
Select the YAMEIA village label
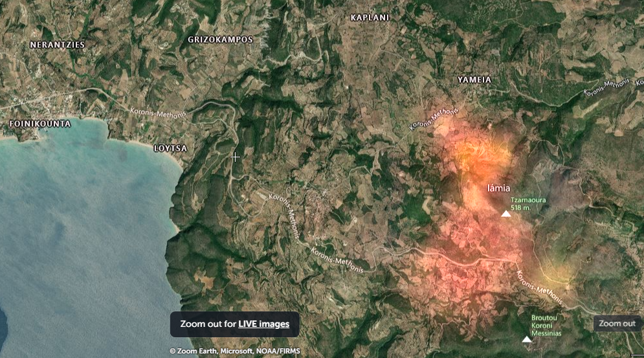coord(474,80)
